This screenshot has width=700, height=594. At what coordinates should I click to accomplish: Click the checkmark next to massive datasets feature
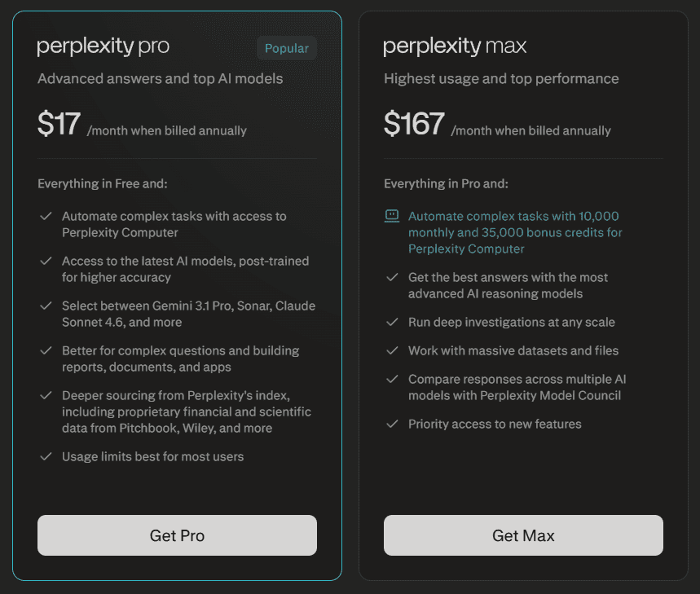(x=392, y=351)
